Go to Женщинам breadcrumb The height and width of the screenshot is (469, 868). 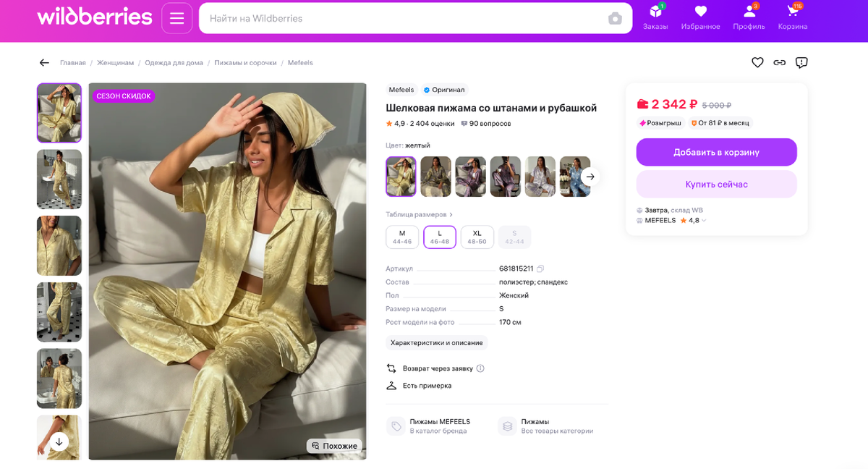click(x=116, y=63)
